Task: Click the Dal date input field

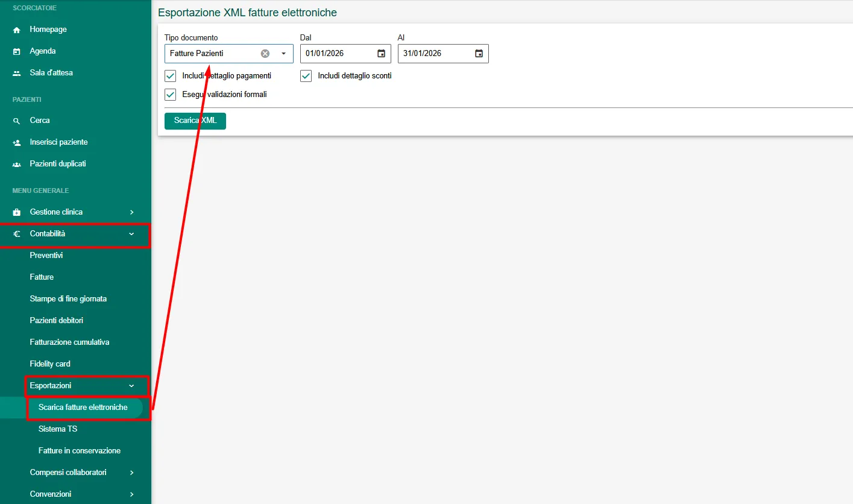Action: (345, 54)
